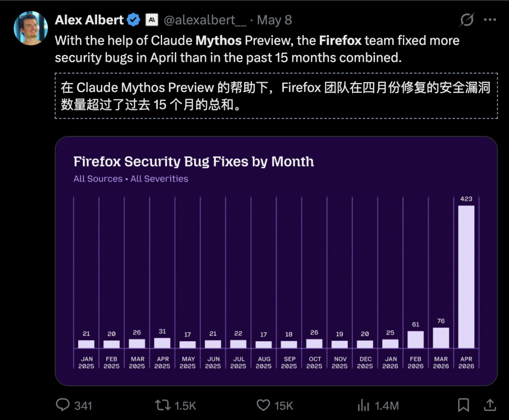Click the 15K likes count
The height and width of the screenshot is (420, 509).
(x=284, y=406)
